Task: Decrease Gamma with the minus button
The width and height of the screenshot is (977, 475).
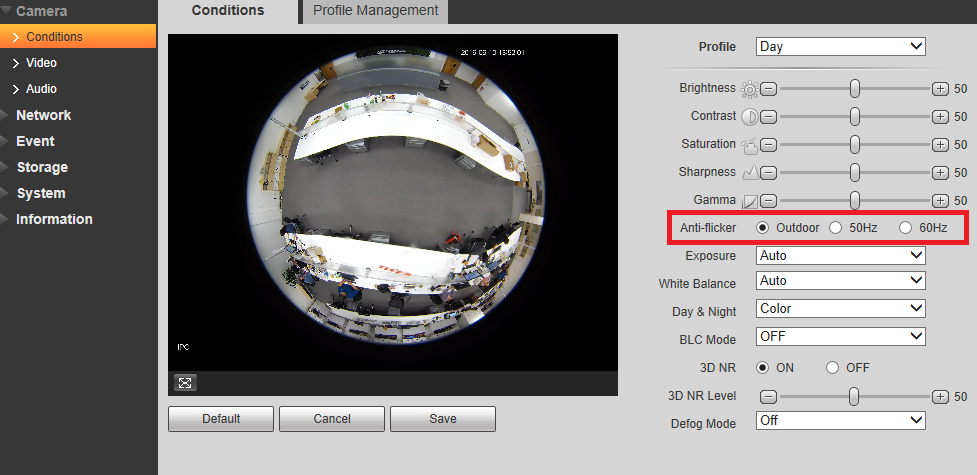Action: 769,201
